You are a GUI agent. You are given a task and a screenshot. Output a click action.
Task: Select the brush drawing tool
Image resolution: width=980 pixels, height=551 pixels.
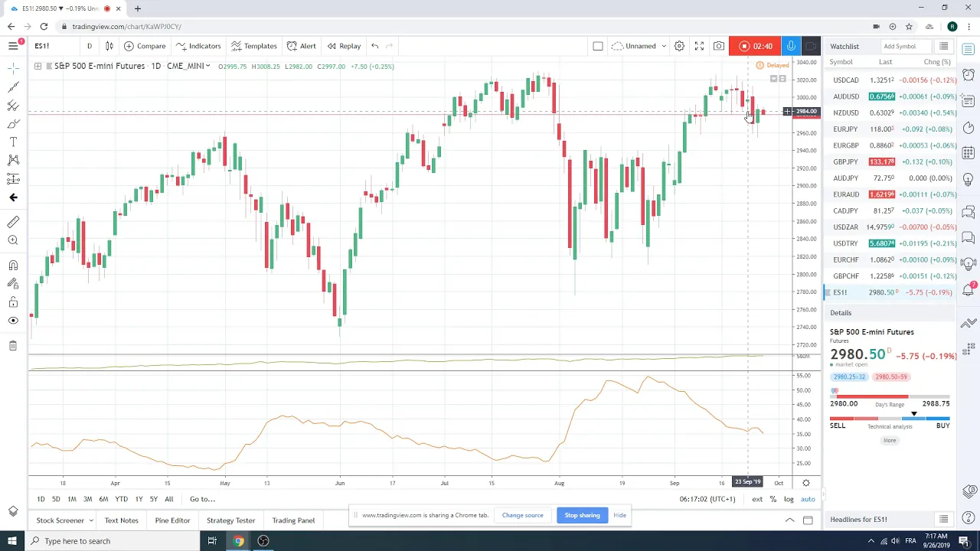(x=13, y=124)
